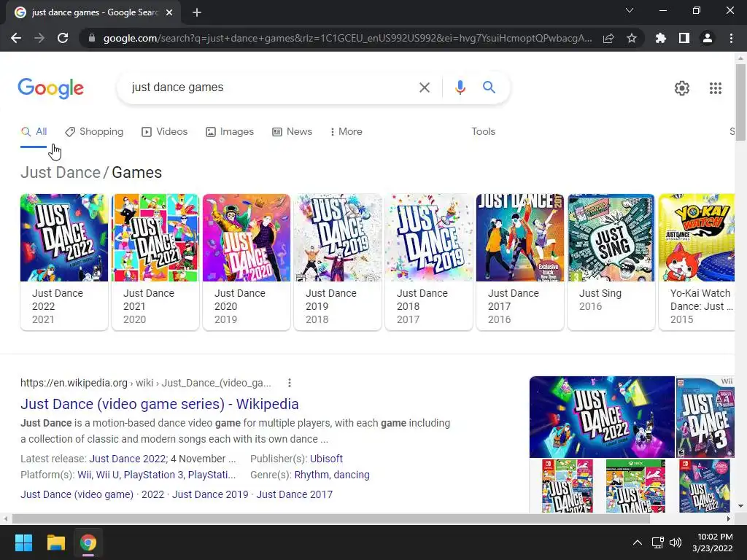747x560 pixels.
Task: Switch to the News tab
Action: coord(292,132)
